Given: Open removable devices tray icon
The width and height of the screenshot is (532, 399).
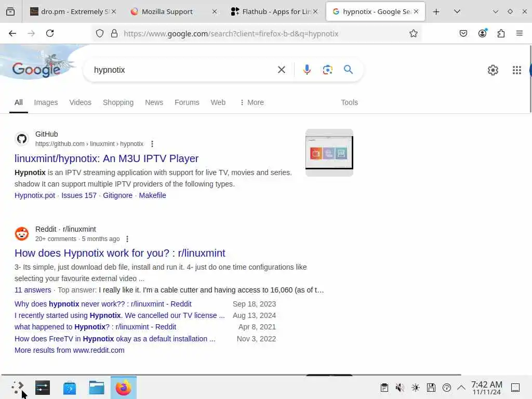Looking at the screenshot, I should click(431, 388).
